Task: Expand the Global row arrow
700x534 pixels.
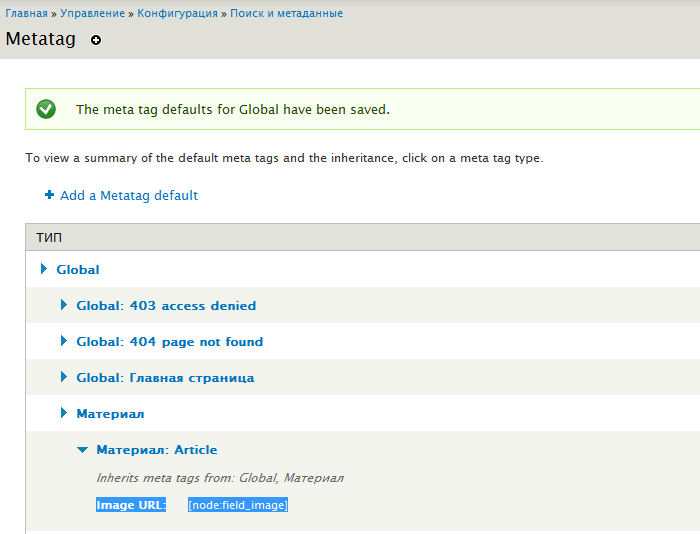Action: (44, 269)
